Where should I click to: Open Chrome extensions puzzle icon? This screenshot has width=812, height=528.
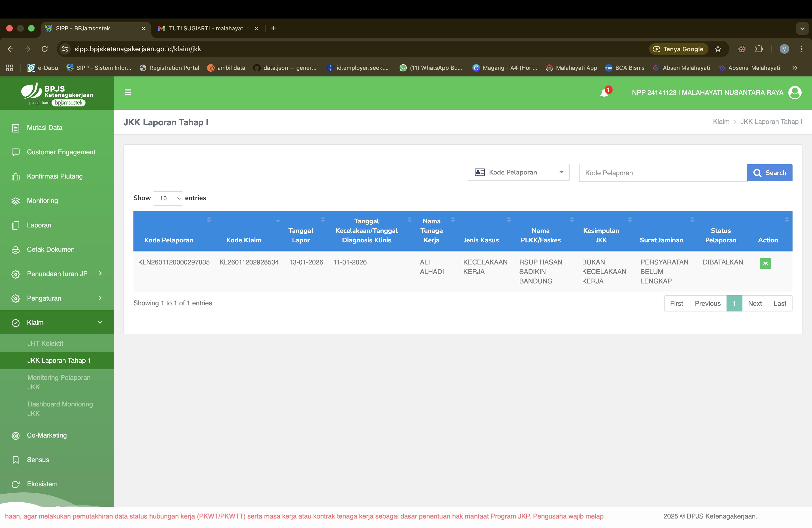coord(759,49)
